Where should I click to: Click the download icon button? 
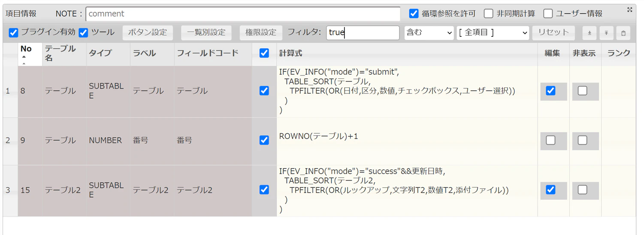590,33
